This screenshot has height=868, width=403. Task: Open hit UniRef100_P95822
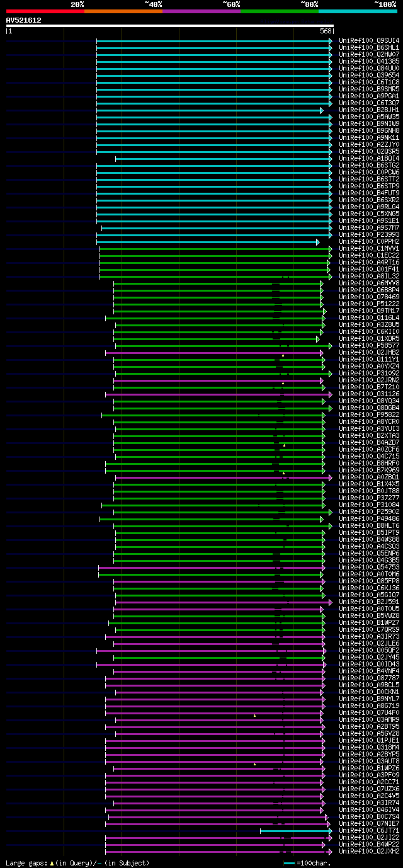coord(369,414)
